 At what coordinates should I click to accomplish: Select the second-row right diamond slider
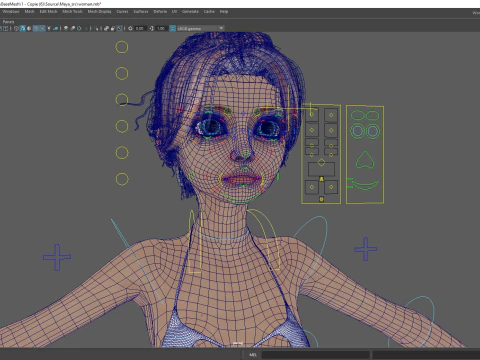(x=331, y=130)
